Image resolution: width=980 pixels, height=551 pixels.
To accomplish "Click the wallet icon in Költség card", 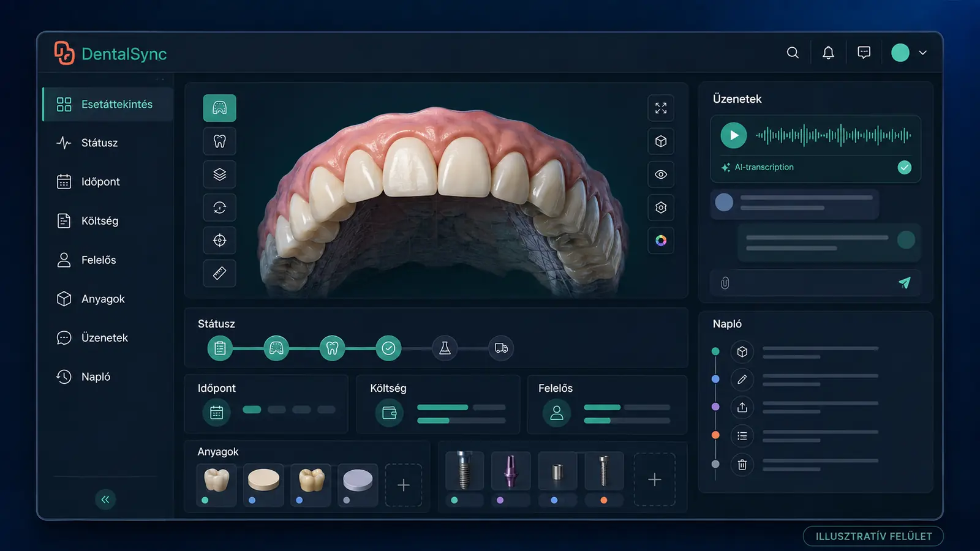I will pyautogui.click(x=390, y=413).
